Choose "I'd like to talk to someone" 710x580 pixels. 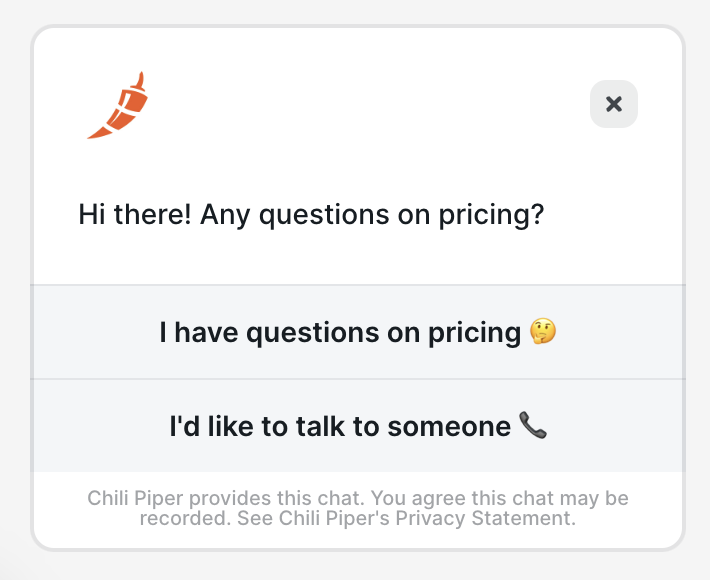tap(340, 427)
